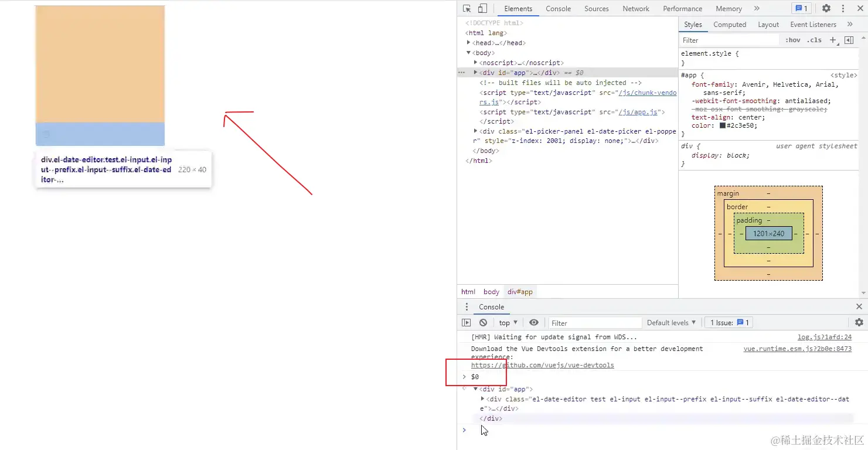Select the Event Listeners sidebar tab
The width and height of the screenshot is (868, 450).
pyautogui.click(x=813, y=25)
